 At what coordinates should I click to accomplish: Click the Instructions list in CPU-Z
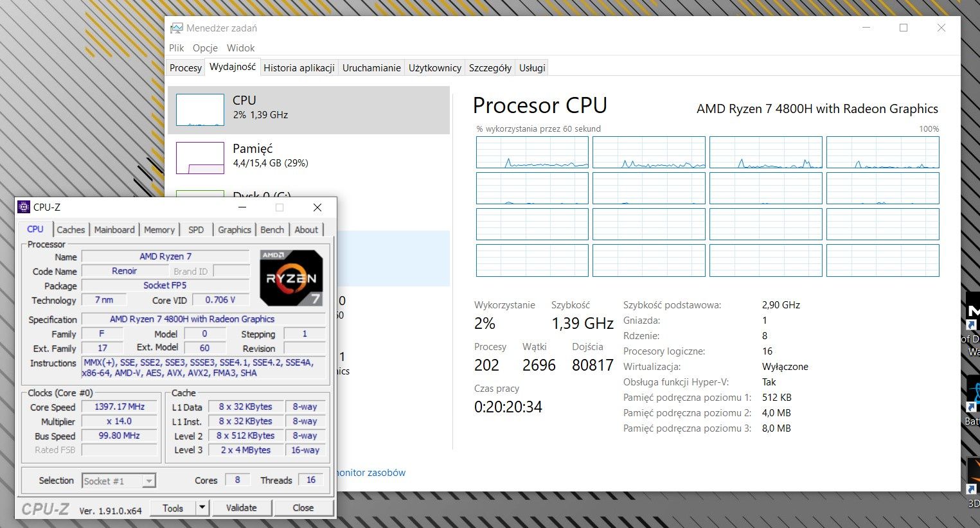(204, 367)
